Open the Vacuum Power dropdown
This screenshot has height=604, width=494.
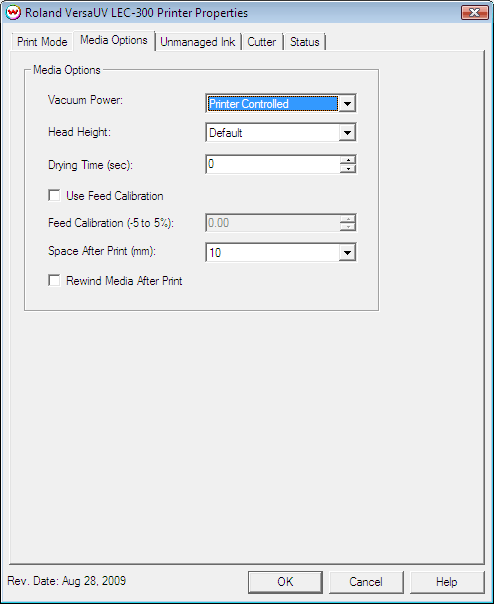(347, 104)
